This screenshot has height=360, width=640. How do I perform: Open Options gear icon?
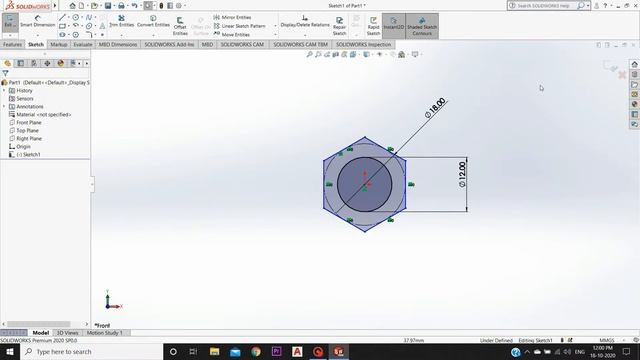pos(179,6)
